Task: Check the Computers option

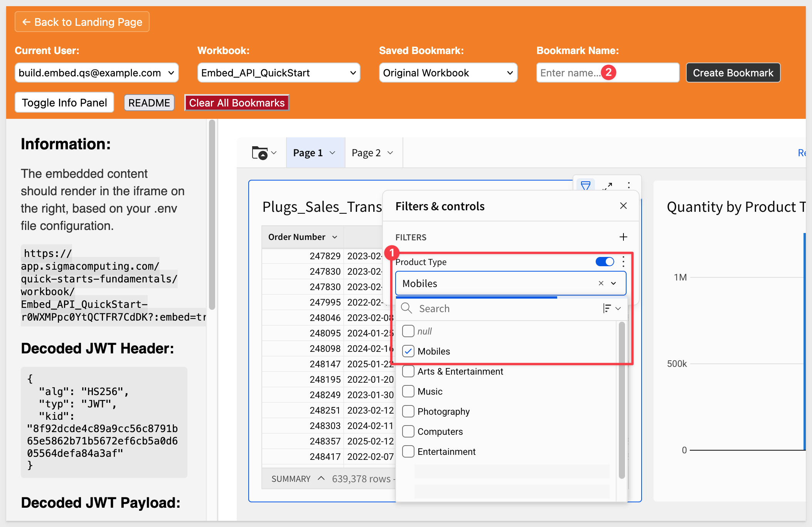Action: click(x=408, y=431)
